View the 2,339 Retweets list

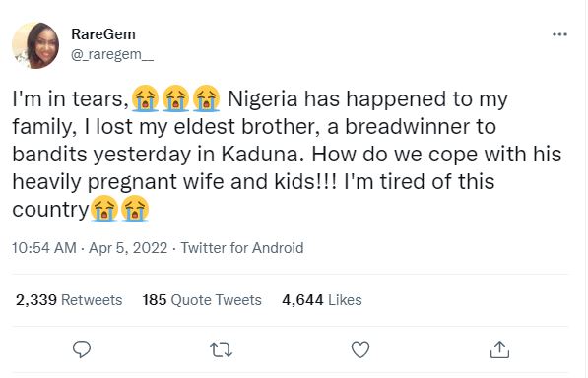69,300
